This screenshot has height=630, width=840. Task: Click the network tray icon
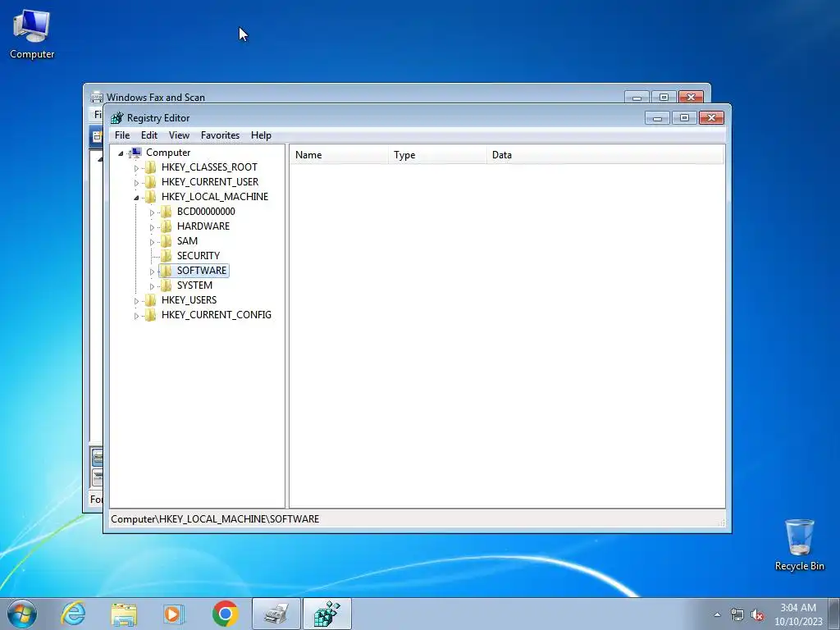point(737,615)
